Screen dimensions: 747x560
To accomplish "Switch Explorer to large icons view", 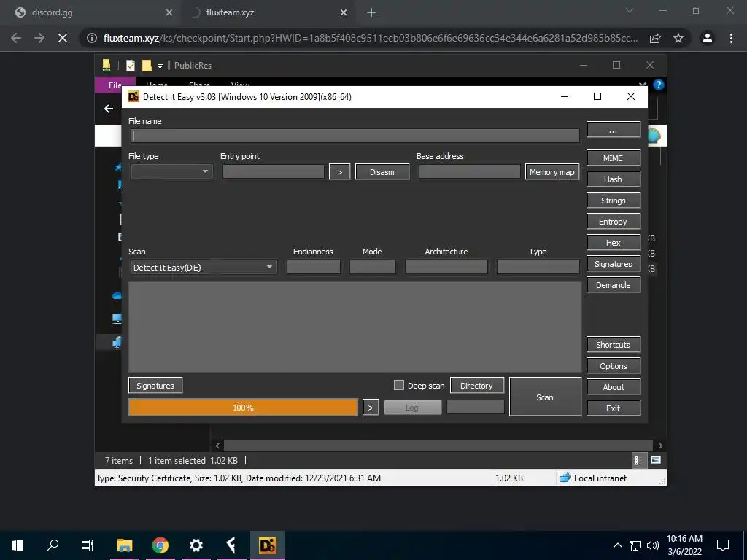I will pos(656,460).
